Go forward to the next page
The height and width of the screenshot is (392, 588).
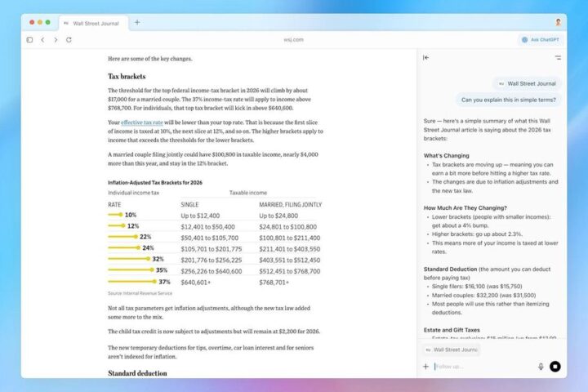(x=56, y=39)
